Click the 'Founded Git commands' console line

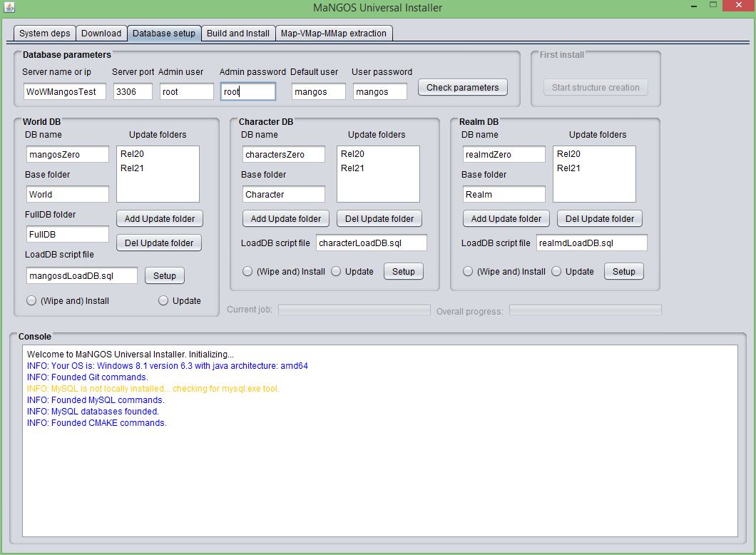tap(87, 377)
